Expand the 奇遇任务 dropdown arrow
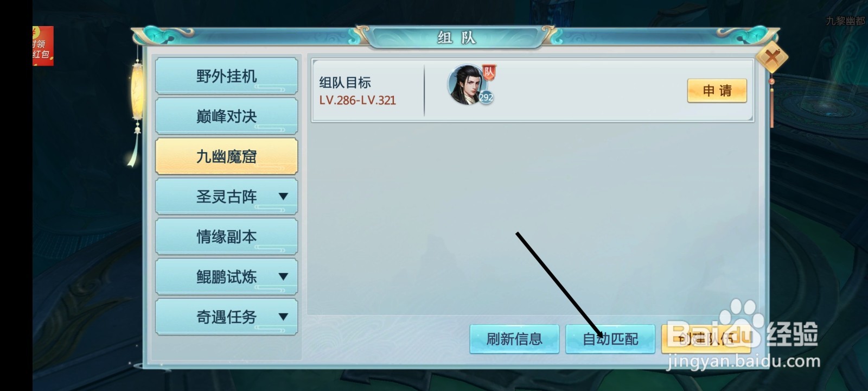This screenshot has width=868, height=391. [283, 317]
